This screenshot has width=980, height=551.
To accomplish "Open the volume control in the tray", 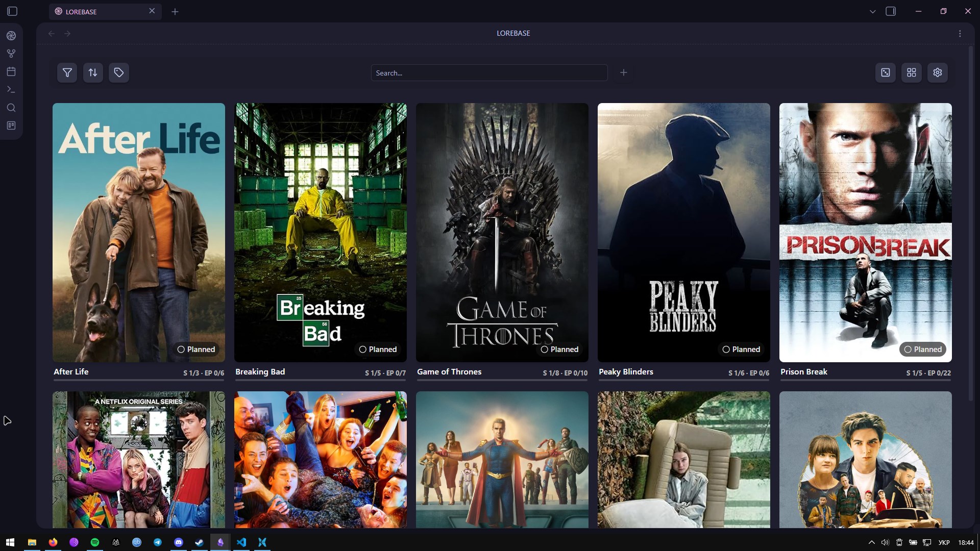I will (x=885, y=542).
